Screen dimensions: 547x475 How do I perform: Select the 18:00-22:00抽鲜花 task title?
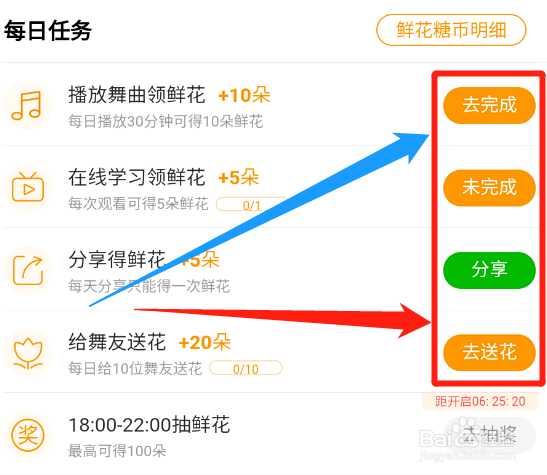[149, 424]
